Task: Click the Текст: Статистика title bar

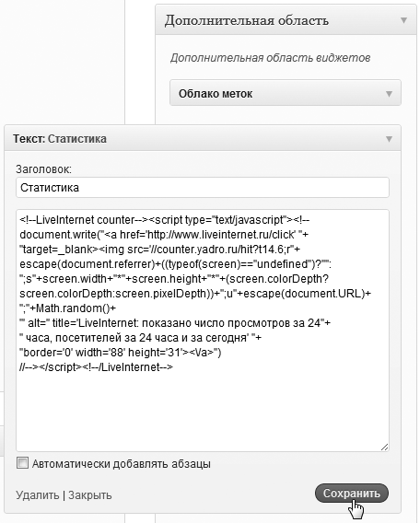Action: (x=203, y=138)
